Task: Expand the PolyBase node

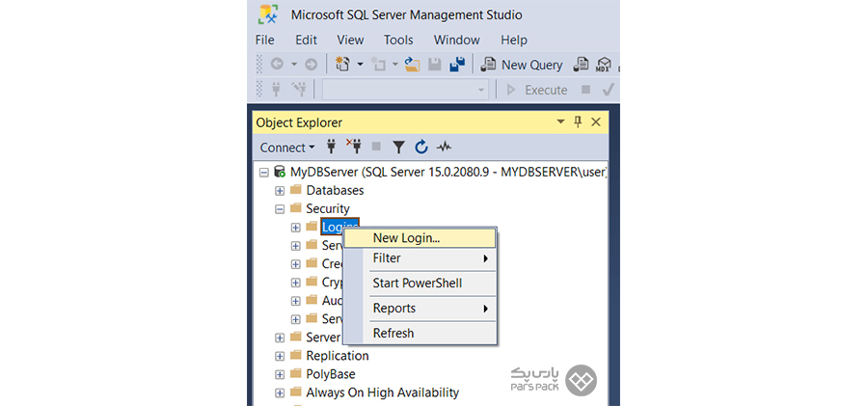Action: coord(280,374)
